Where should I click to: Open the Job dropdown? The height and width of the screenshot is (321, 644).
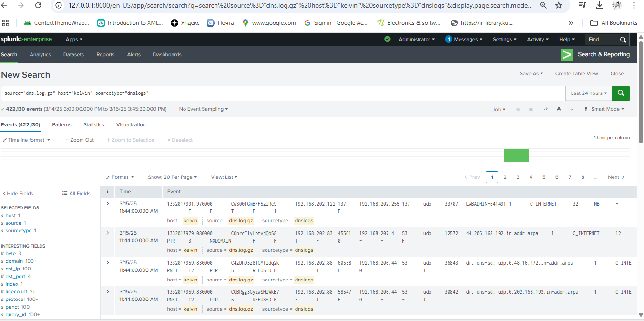point(499,109)
